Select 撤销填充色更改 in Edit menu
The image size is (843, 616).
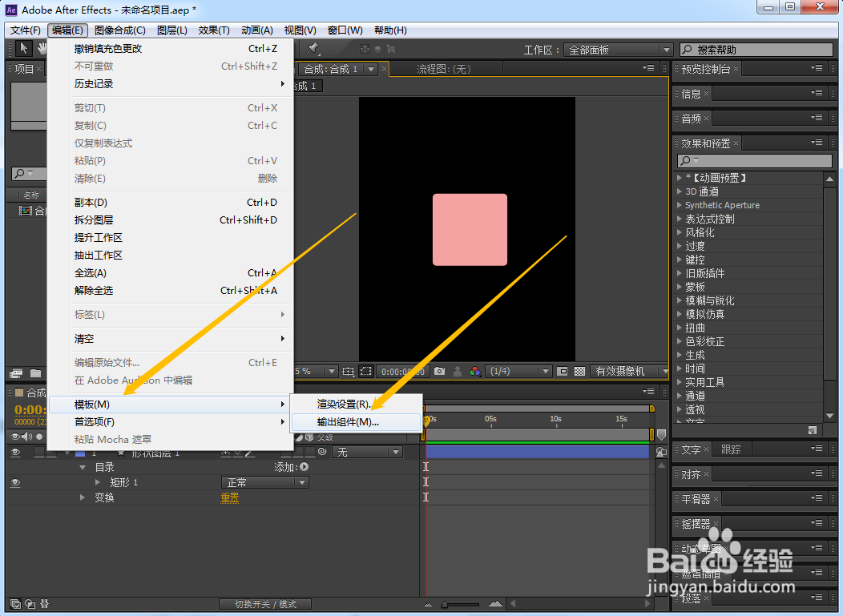click(x=170, y=48)
